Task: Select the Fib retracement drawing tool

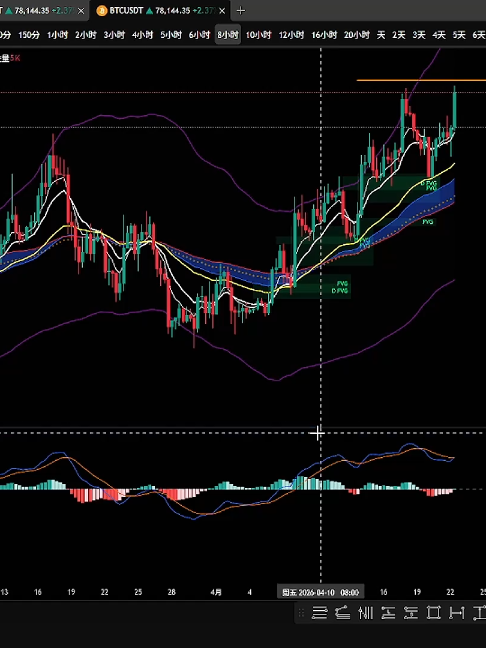Action: click(x=319, y=612)
